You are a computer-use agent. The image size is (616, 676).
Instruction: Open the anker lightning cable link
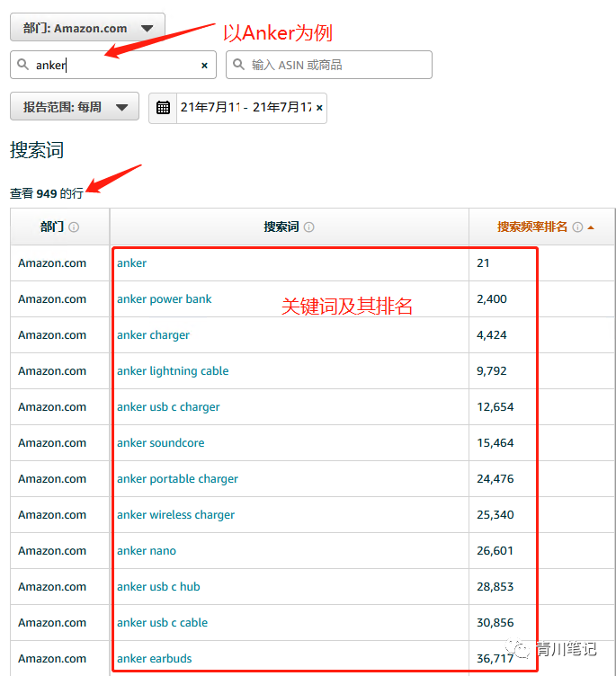(173, 371)
